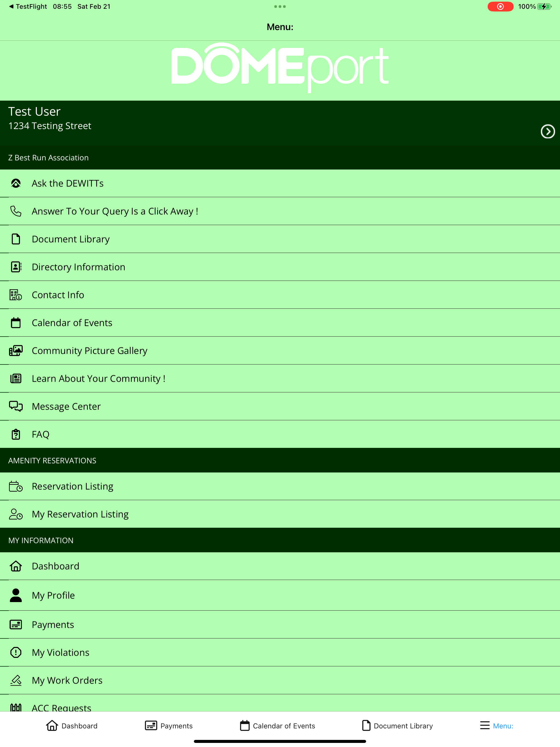560x747 pixels.
Task: Open My Profile
Action: pos(280,595)
